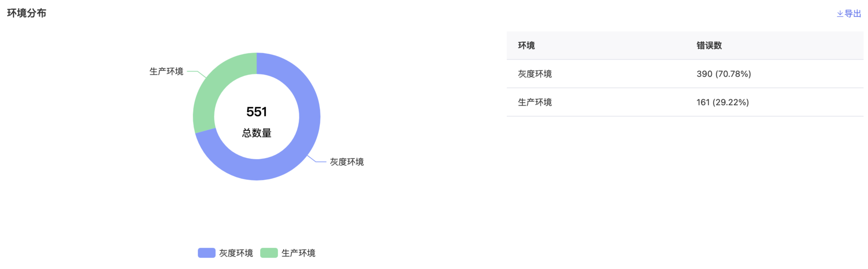
Task: Click the 导出 export link text
Action: tap(853, 14)
